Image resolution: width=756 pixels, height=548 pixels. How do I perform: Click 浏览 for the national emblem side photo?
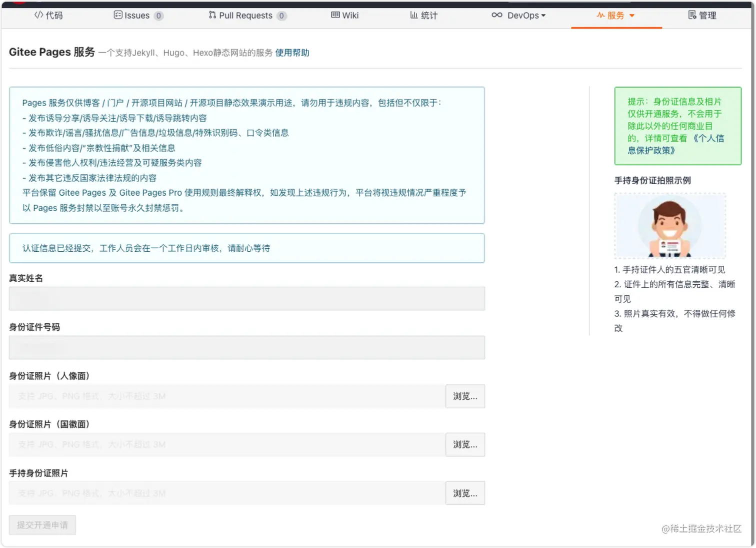pos(465,444)
